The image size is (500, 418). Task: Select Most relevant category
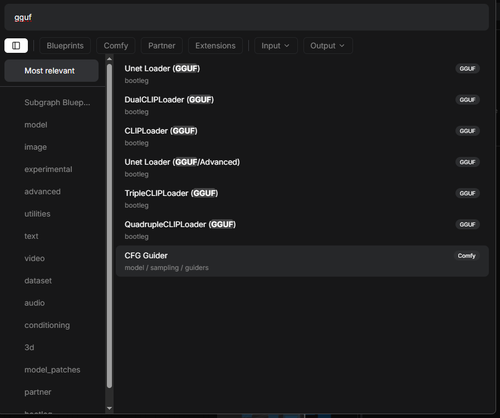tap(52, 71)
